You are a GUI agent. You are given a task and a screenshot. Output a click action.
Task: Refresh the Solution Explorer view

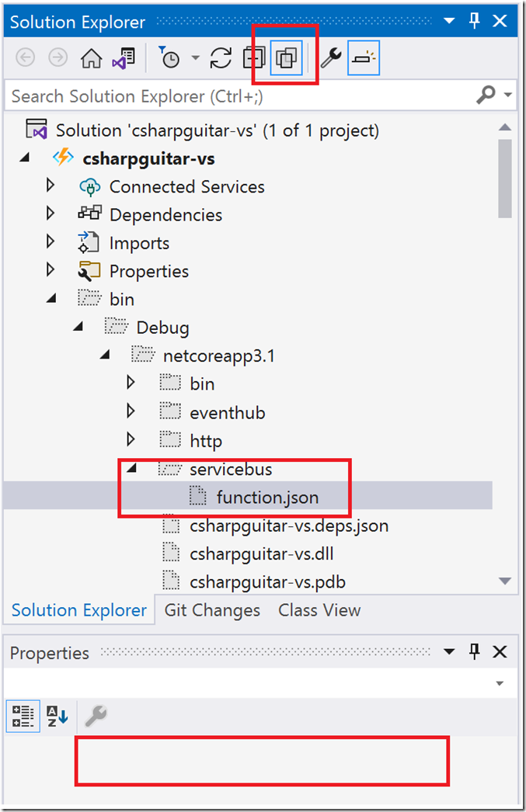(220, 57)
